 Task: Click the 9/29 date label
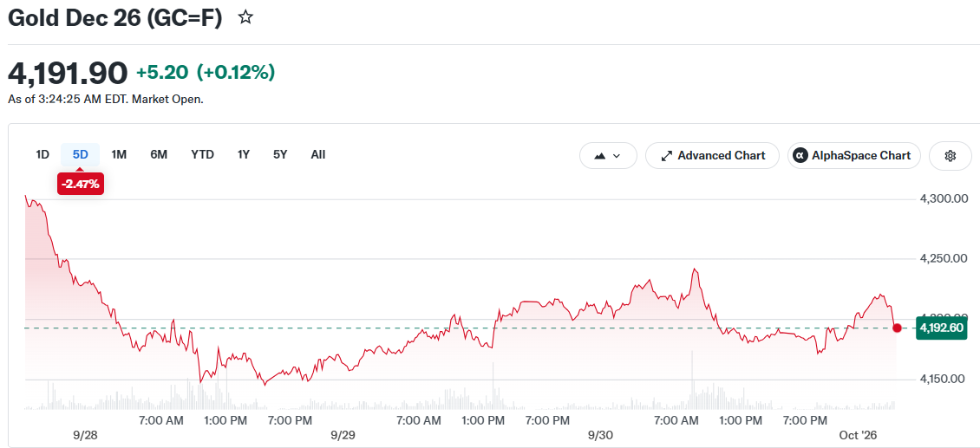tap(343, 435)
